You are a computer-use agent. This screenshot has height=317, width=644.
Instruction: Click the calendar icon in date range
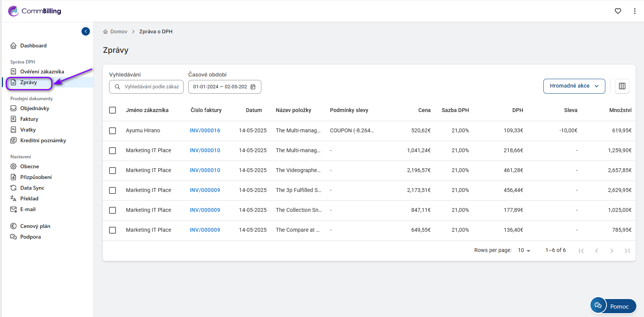tap(253, 87)
